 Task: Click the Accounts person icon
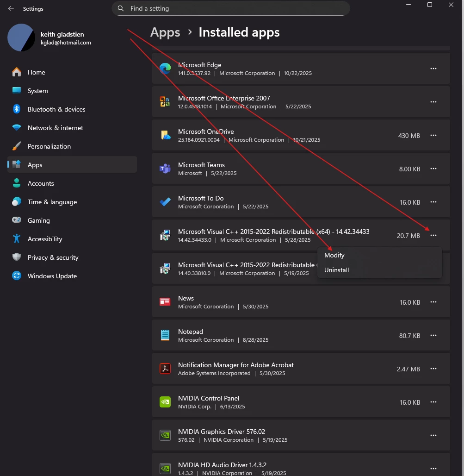(x=17, y=183)
